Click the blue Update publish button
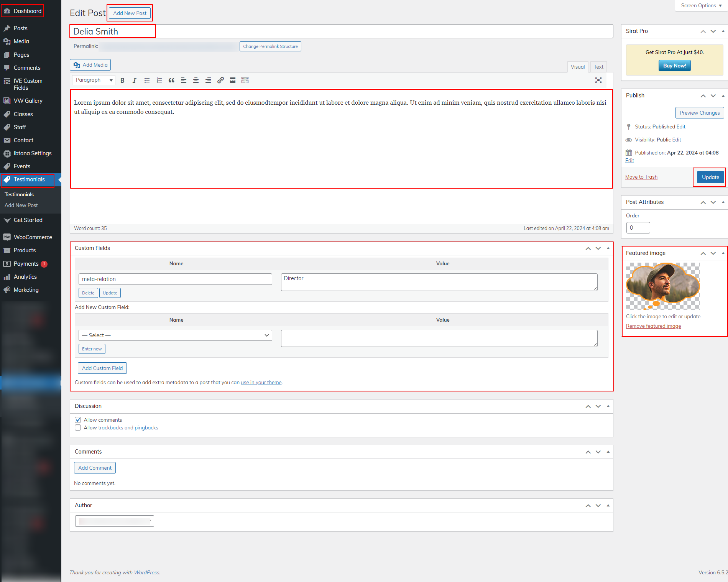Viewport: 728px width, 582px height. click(x=710, y=177)
